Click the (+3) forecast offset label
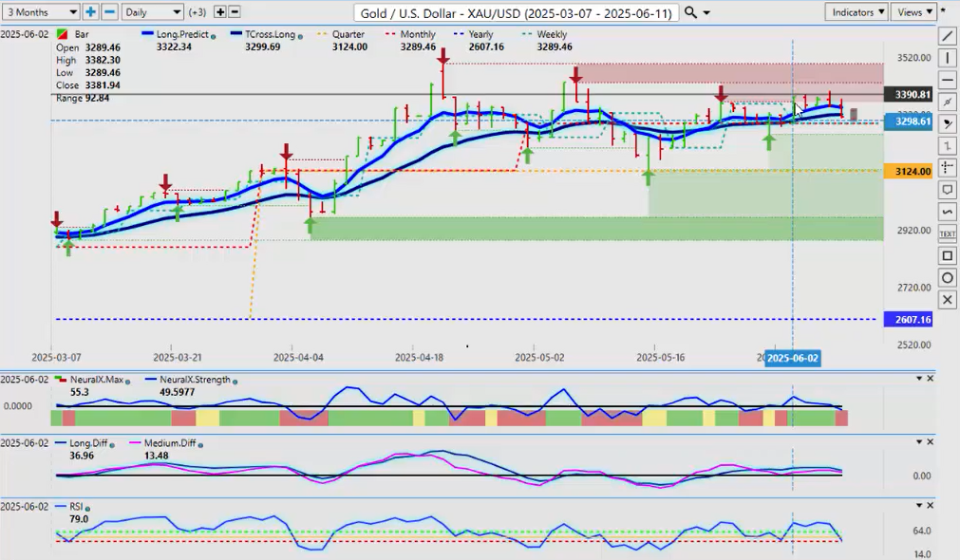 [198, 12]
